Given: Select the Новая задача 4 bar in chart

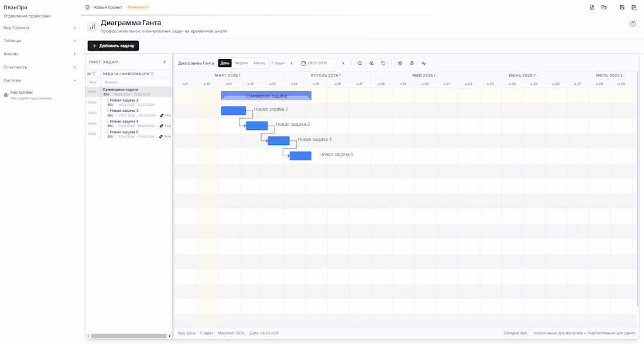Looking at the screenshot, I should pyautogui.click(x=279, y=141).
